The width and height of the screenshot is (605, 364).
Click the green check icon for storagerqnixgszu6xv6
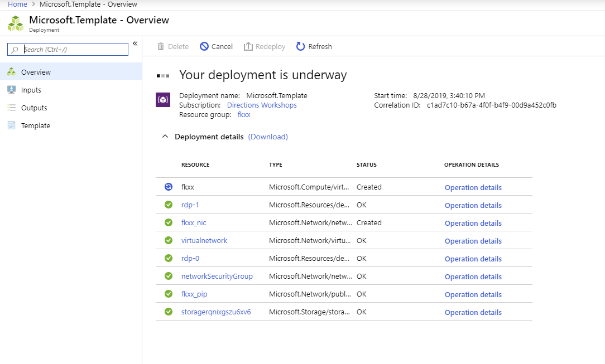169,312
